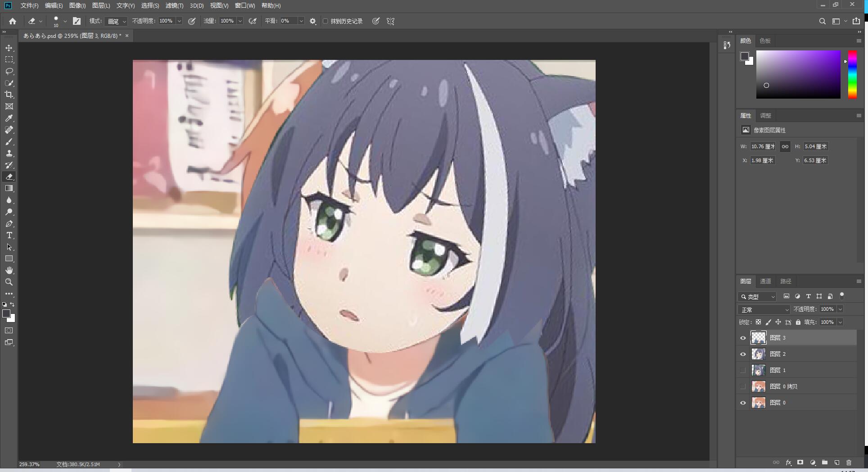The width and height of the screenshot is (868, 472).
Task: Select the Healing Brush tool
Action: tap(9, 130)
